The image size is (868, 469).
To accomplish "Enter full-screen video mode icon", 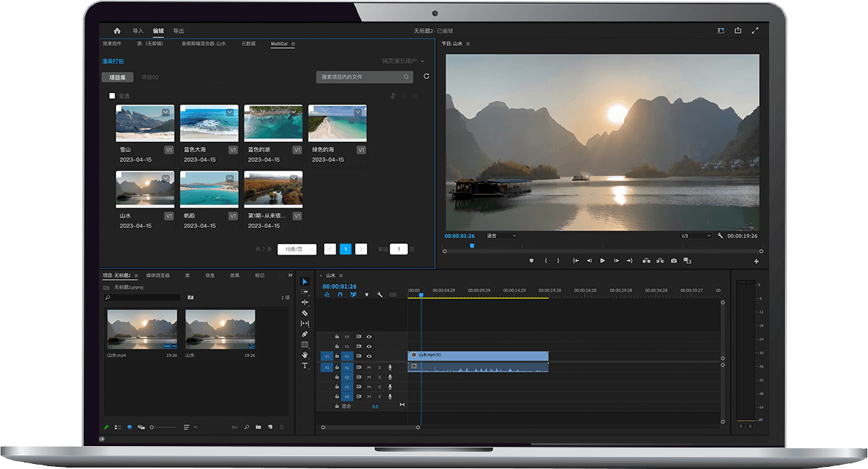I will [x=755, y=31].
